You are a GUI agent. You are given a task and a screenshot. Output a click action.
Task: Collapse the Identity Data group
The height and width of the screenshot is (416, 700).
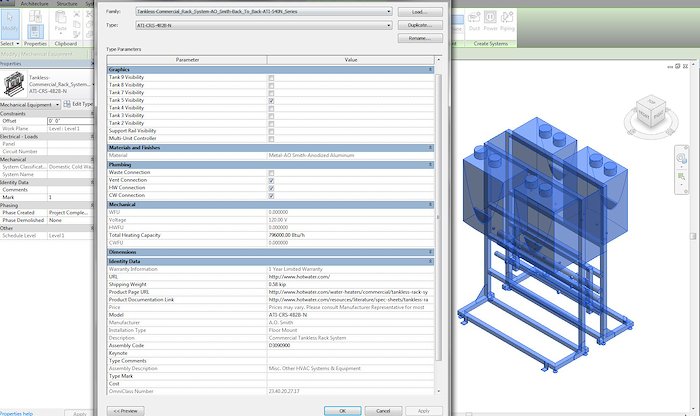430,261
